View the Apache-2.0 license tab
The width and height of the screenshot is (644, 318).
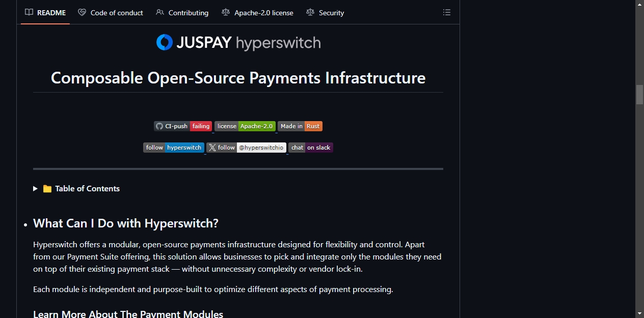click(x=257, y=13)
